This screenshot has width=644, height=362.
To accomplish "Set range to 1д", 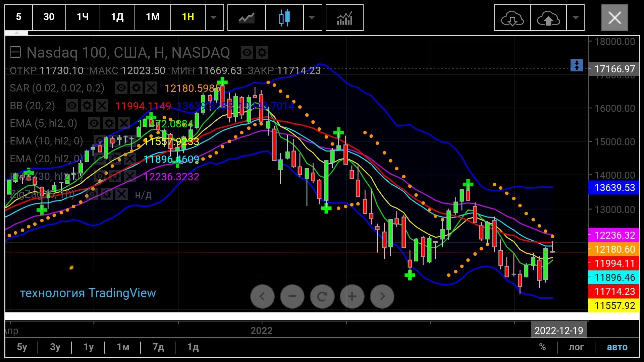I will (x=193, y=347).
